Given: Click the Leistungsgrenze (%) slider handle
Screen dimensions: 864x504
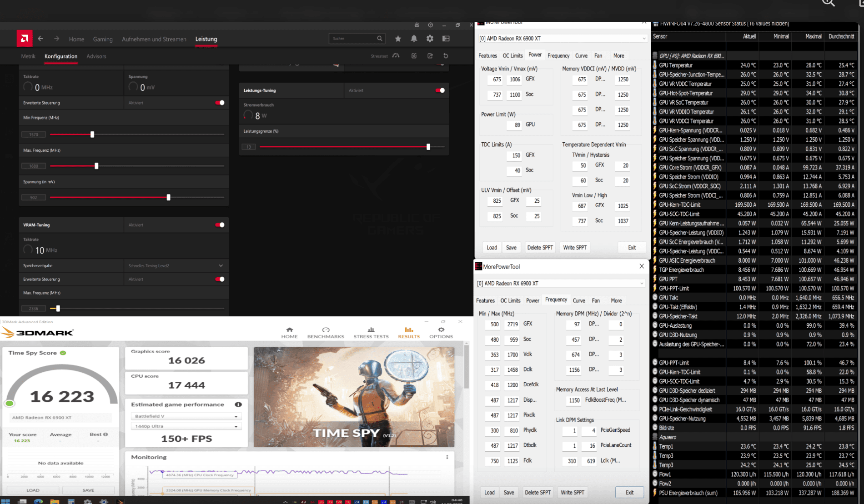Looking at the screenshot, I should point(428,147).
